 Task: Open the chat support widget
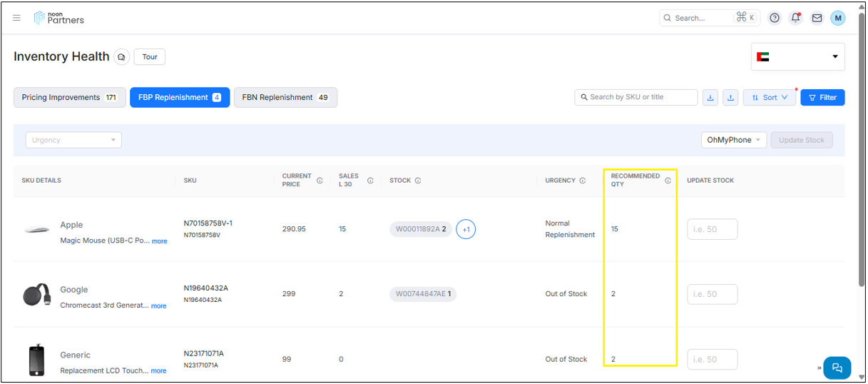click(837, 368)
